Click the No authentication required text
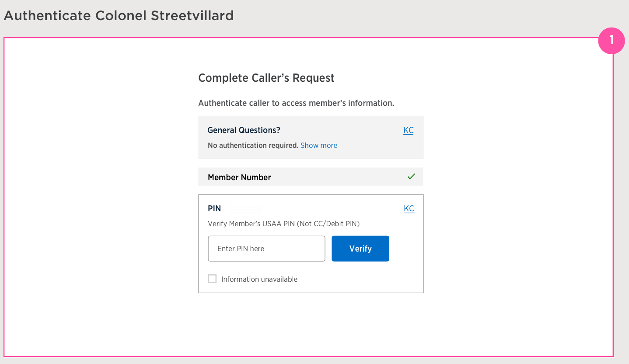Viewport: 629px width, 364px height. click(x=253, y=145)
